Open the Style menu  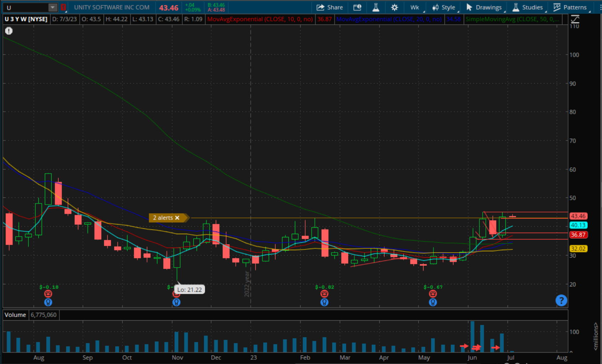tap(444, 7)
